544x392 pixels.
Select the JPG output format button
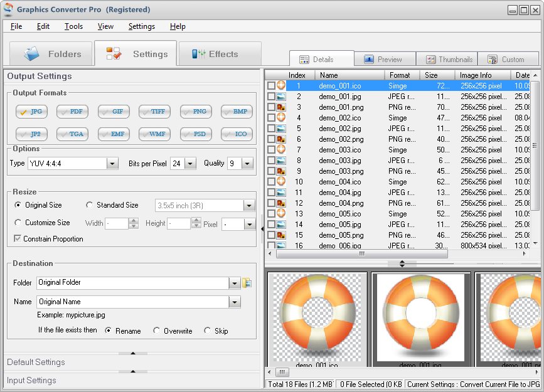coord(31,112)
